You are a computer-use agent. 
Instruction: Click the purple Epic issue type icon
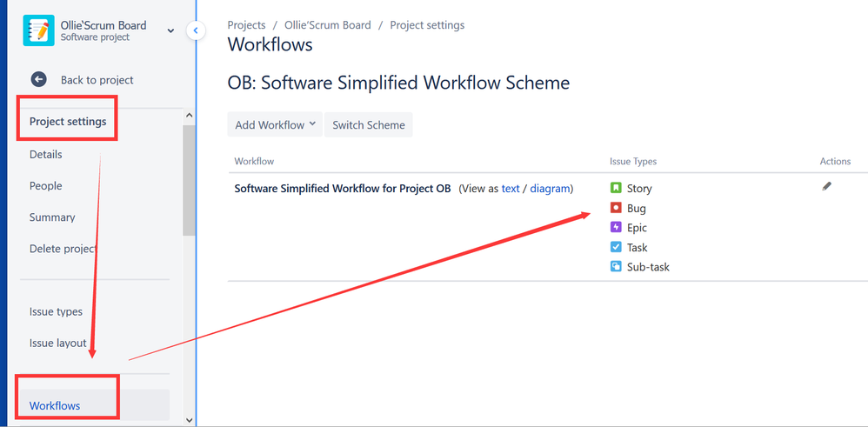[x=616, y=227]
